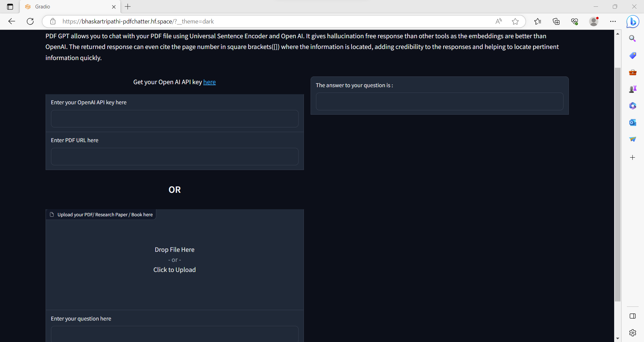
Task: Focus the OpenAI API key field
Action: coord(174,119)
